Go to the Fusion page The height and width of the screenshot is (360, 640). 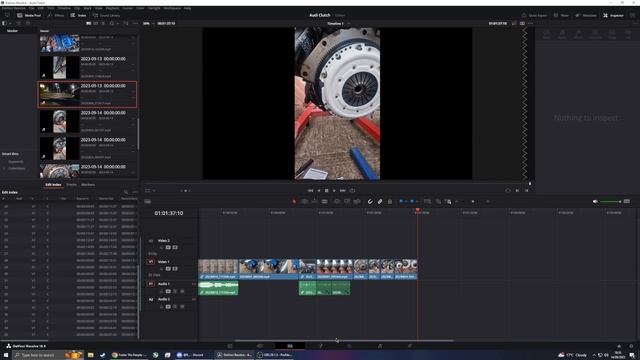320,346
